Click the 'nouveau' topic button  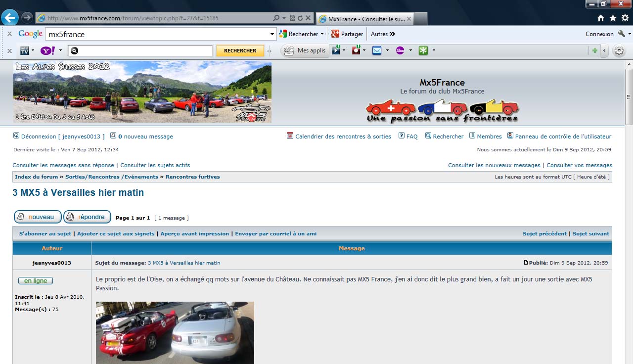38,217
